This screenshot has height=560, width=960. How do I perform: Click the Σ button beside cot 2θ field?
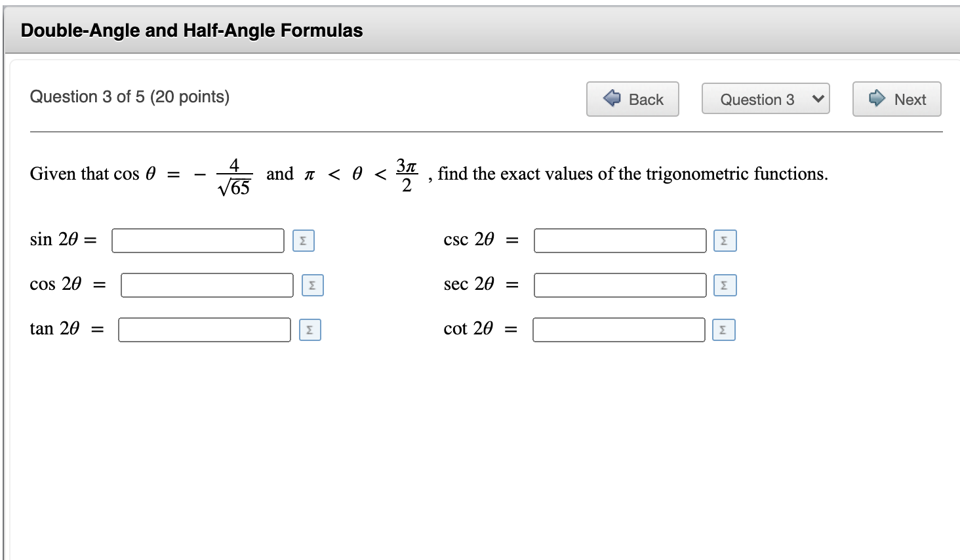724,330
